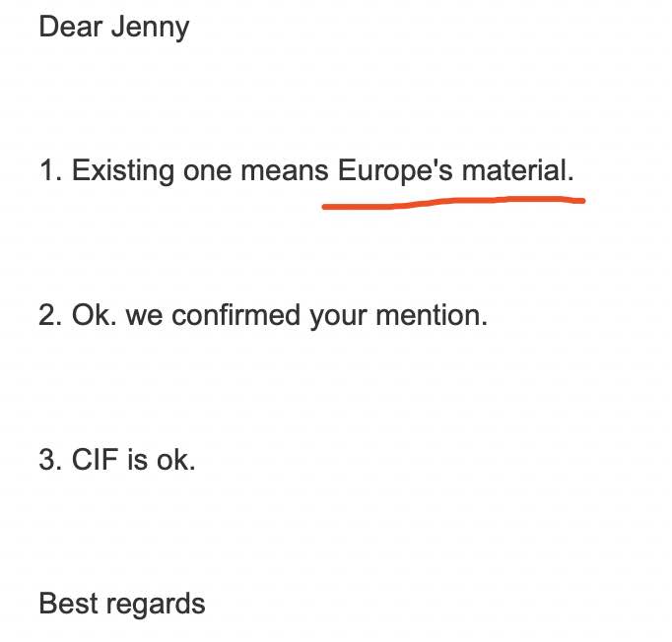This screenshot has height=642, width=672.
Task: Click the list number "3."
Action: click(51, 460)
